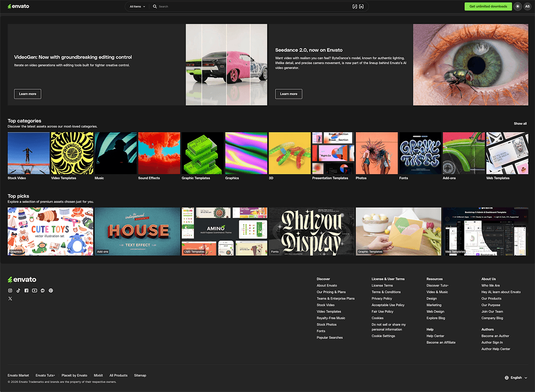The height and width of the screenshot is (392, 535).
Task: Open Envato's Facebook icon in footer
Action: click(x=26, y=290)
